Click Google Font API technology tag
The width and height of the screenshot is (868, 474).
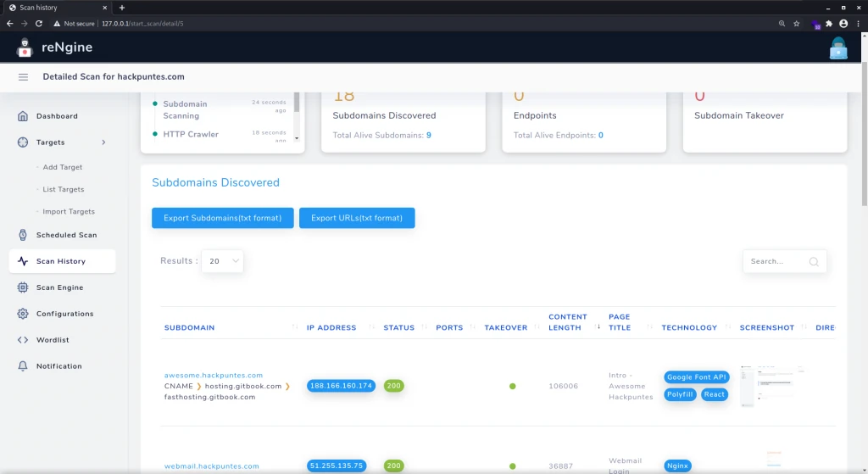coord(697,377)
